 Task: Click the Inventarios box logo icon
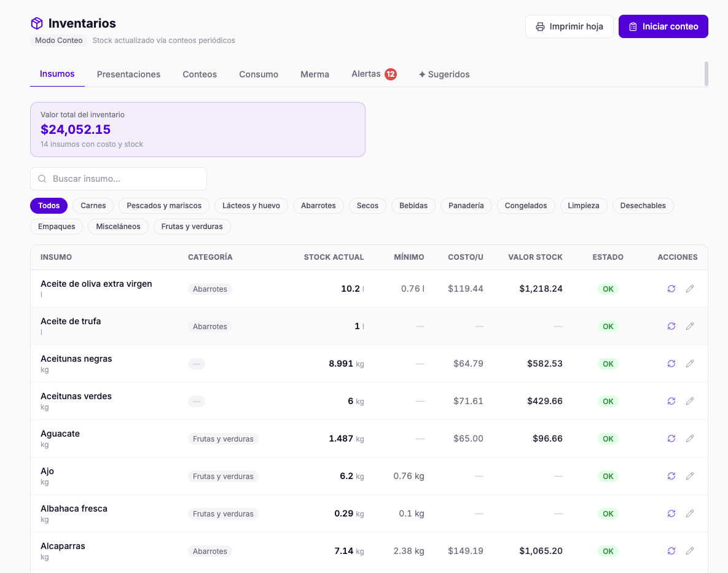pyautogui.click(x=37, y=23)
